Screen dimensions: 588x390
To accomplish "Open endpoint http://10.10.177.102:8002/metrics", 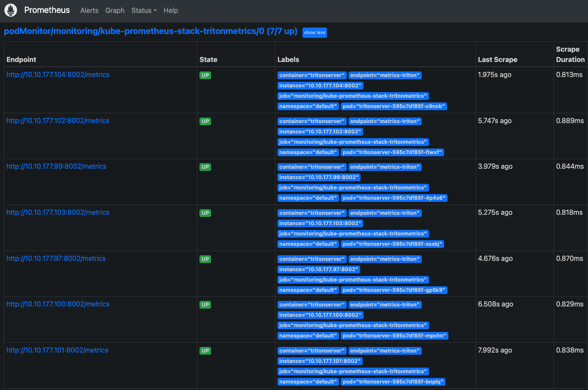I will point(58,121).
